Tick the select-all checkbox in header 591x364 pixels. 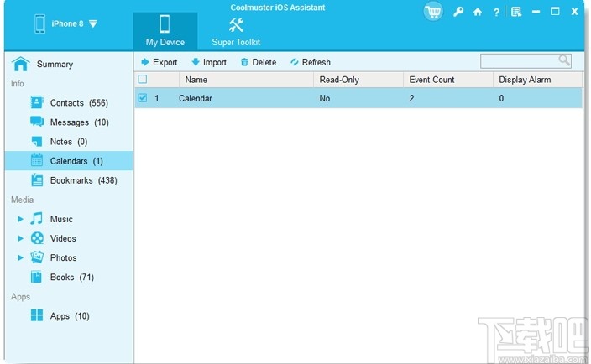point(143,79)
